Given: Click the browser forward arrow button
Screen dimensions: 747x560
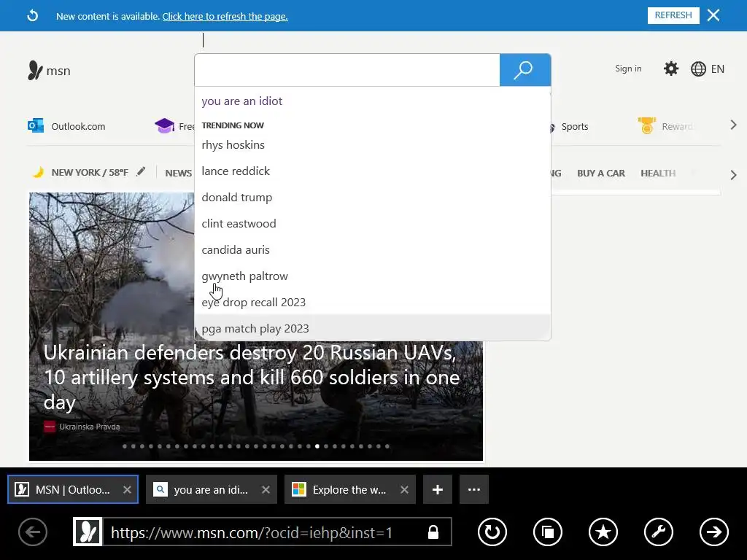Looking at the screenshot, I should pyautogui.click(x=713, y=532).
